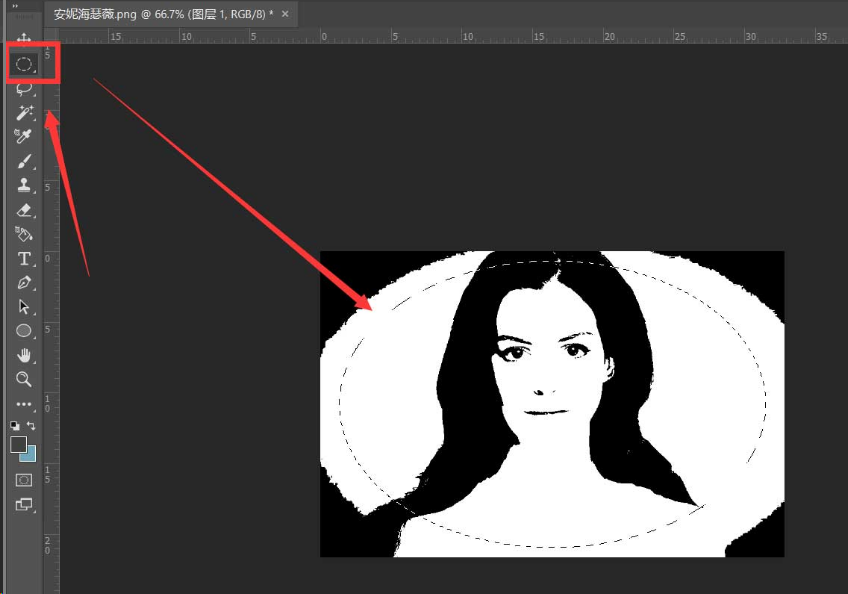Screen dimensions: 848x594
Task: Pick the Paint Bucket tool
Action: tap(24, 234)
